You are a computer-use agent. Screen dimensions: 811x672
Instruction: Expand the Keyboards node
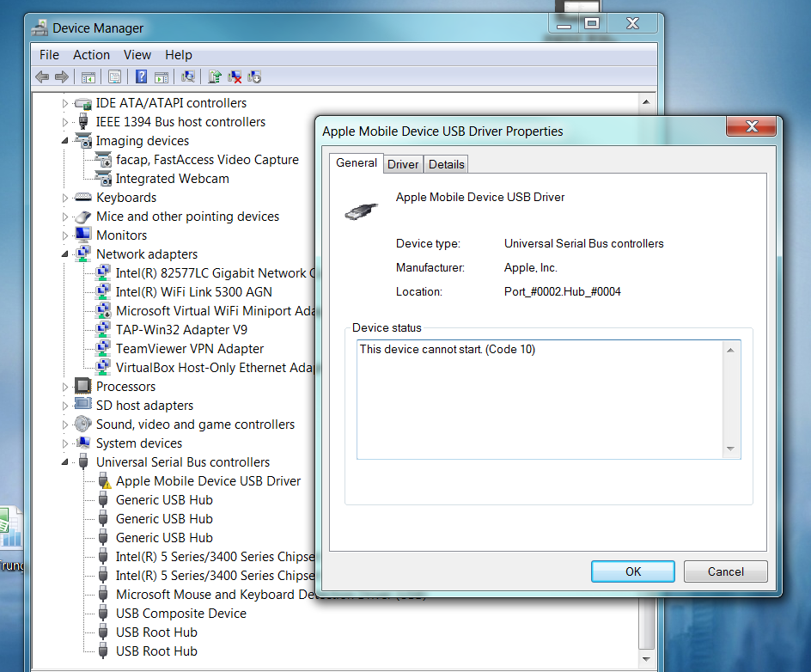64,198
